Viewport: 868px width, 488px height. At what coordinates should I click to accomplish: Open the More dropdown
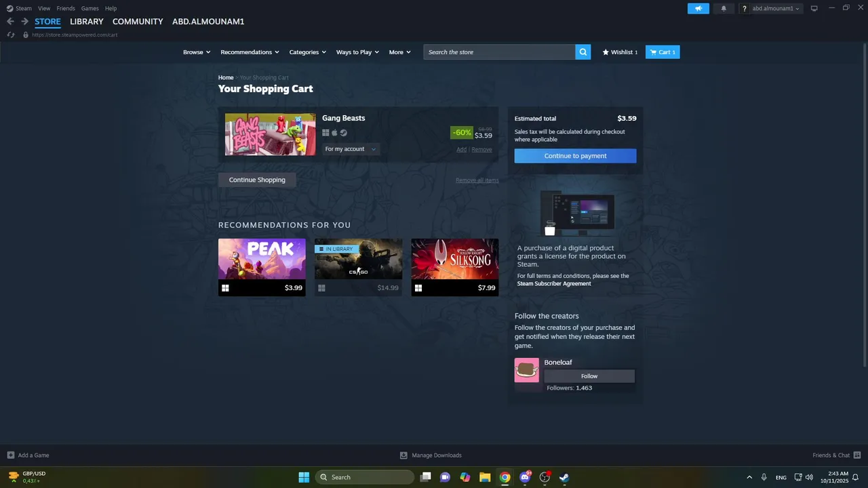click(400, 52)
